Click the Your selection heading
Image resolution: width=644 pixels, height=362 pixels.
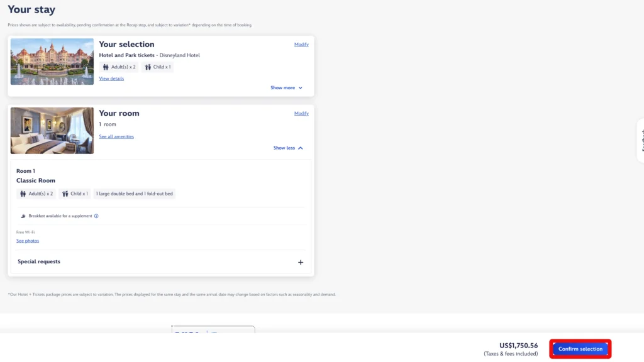(126, 45)
